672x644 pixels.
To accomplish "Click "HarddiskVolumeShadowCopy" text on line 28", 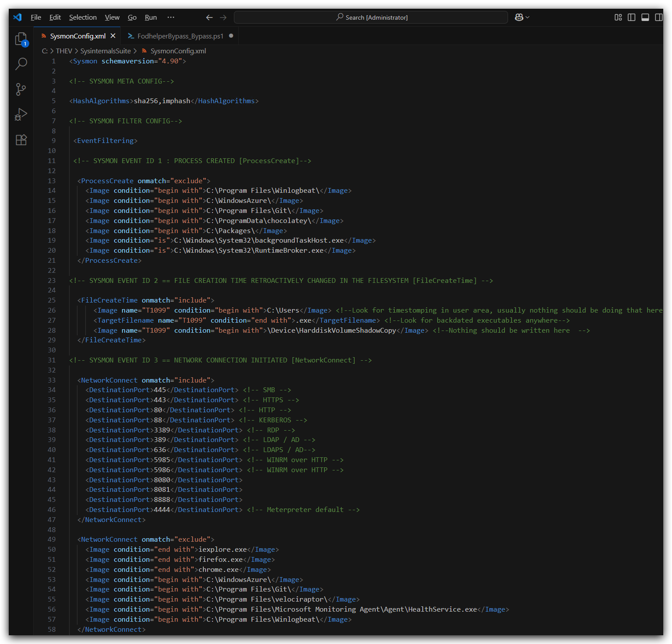I will [347, 331].
